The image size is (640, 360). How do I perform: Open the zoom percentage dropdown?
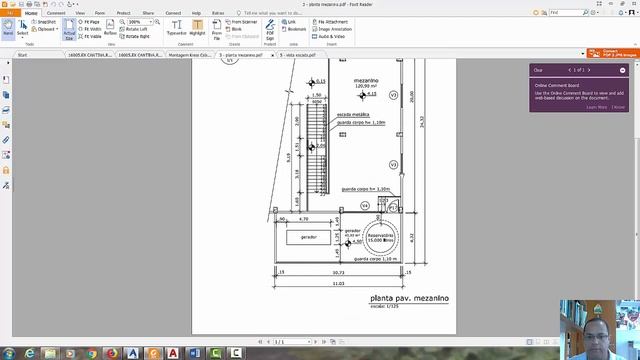click(151, 22)
